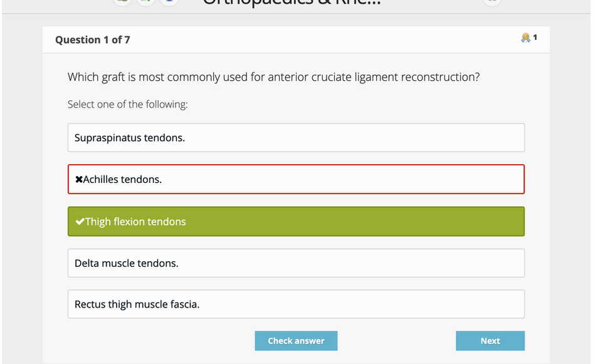
Task: Click the anterior cruciate ligament question text
Action: tap(273, 77)
